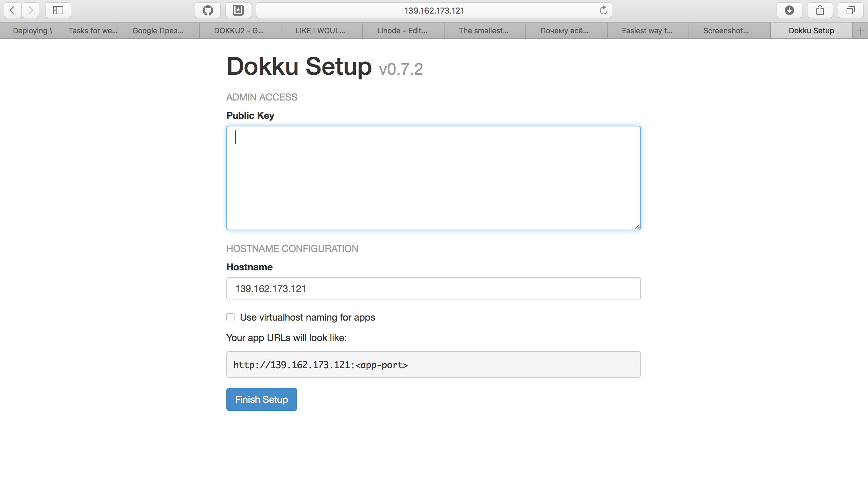Focus the address bar showing 139.162.173.121

point(434,10)
